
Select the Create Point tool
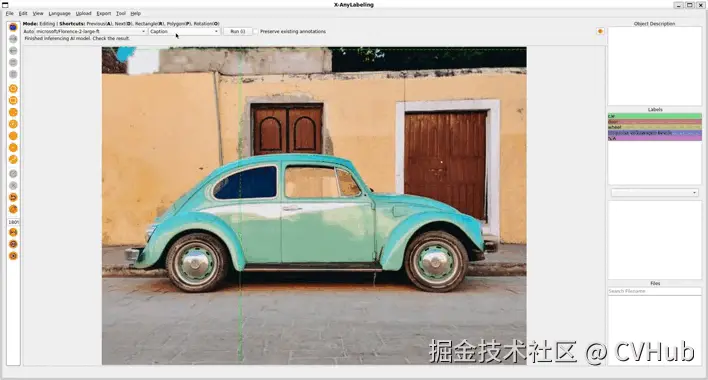click(13, 147)
